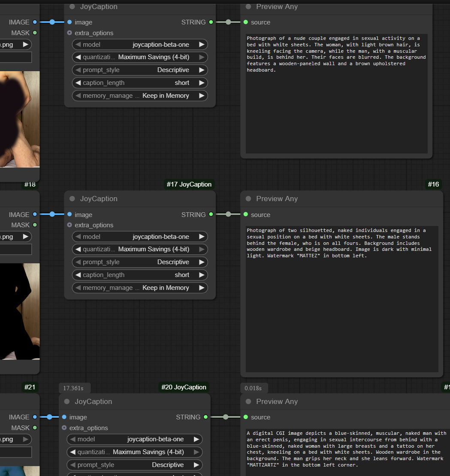
Task: Click the image input port on node #17
Action: tap(69, 214)
